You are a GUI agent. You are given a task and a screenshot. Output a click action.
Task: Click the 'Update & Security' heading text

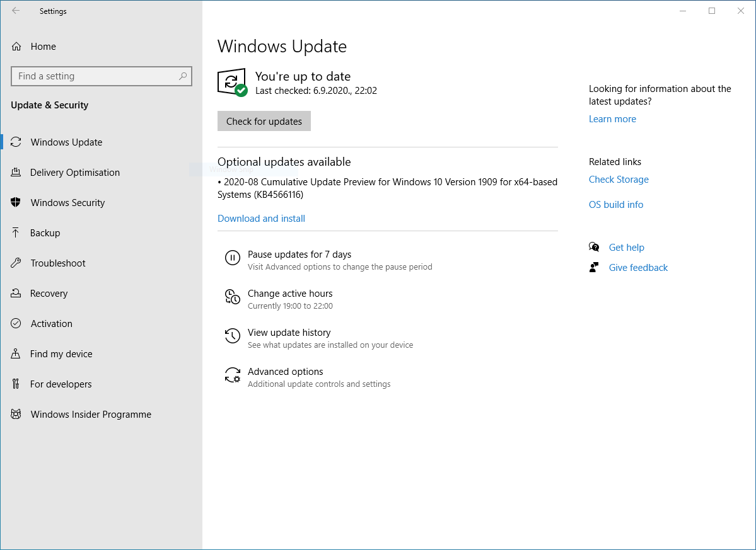(x=50, y=105)
